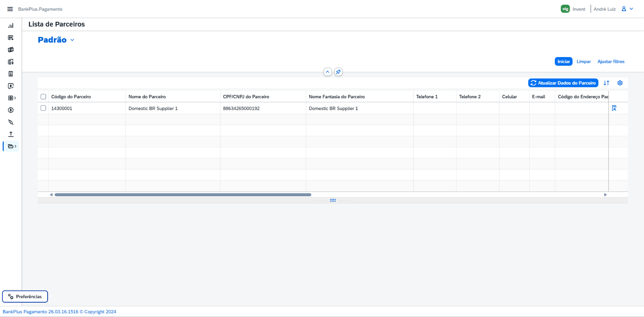Click the BankPlus Pagamento copyright footer text

(x=60, y=312)
